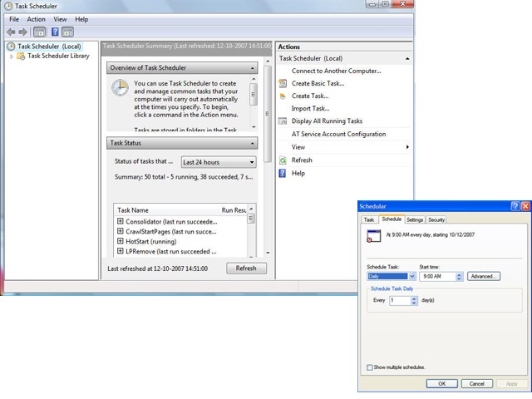Screen dimensions: 532x399
Task: Expand the Task Scheduler Library tree node
Action: click(x=12, y=57)
